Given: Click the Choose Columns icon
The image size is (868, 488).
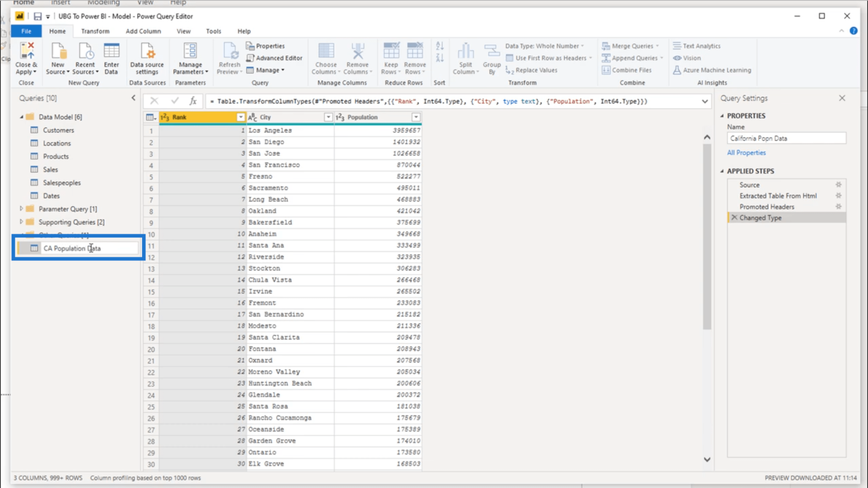Looking at the screenshot, I should coord(326,51).
